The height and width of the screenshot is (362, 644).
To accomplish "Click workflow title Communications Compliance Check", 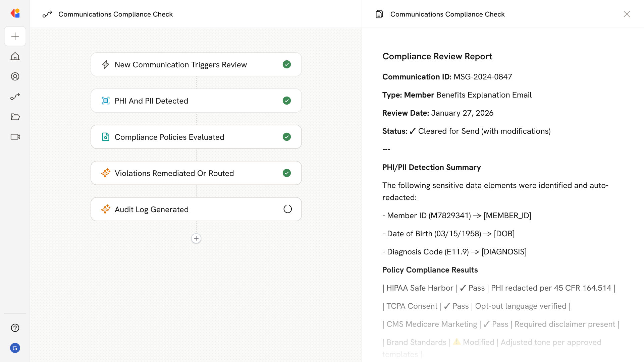I will point(115,14).
